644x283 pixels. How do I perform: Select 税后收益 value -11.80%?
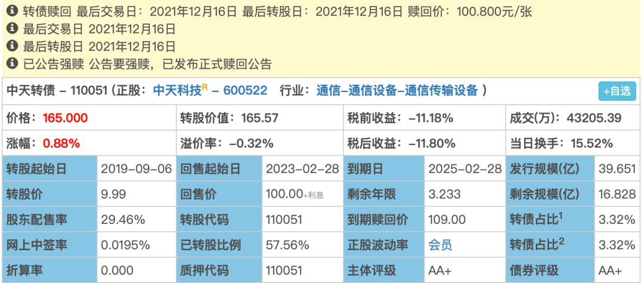click(x=432, y=143)
